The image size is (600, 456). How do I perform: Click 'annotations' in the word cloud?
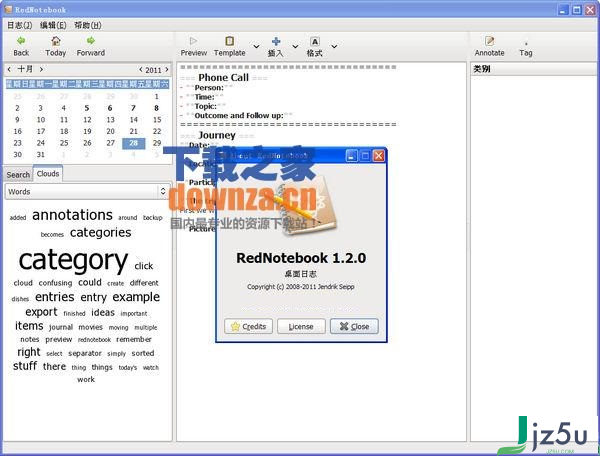(72, 215)
